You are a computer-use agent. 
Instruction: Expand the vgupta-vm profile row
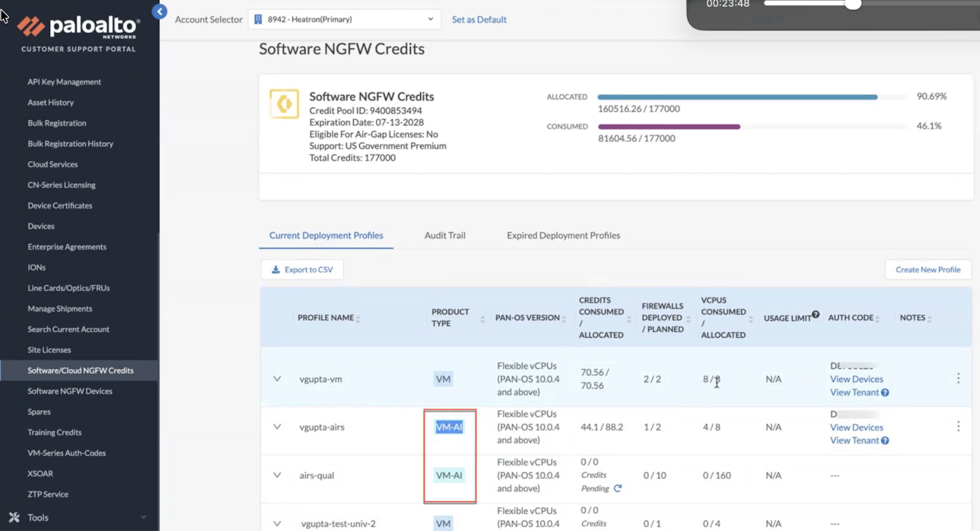277,379
